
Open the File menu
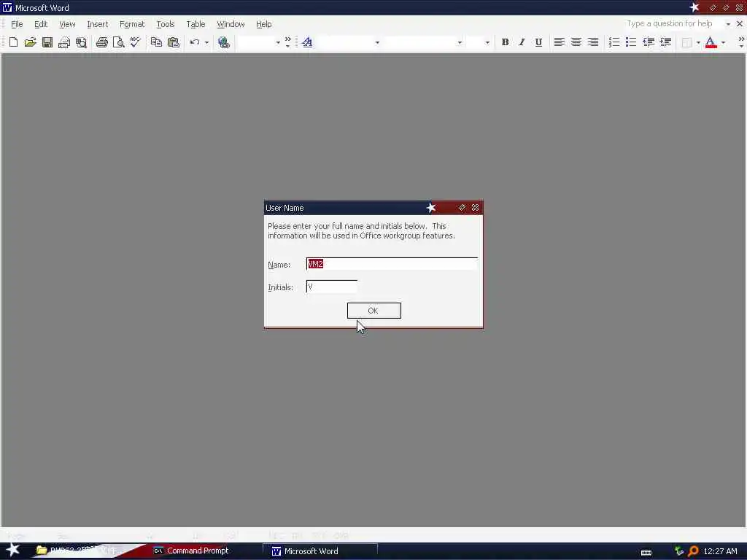(17, 24)
